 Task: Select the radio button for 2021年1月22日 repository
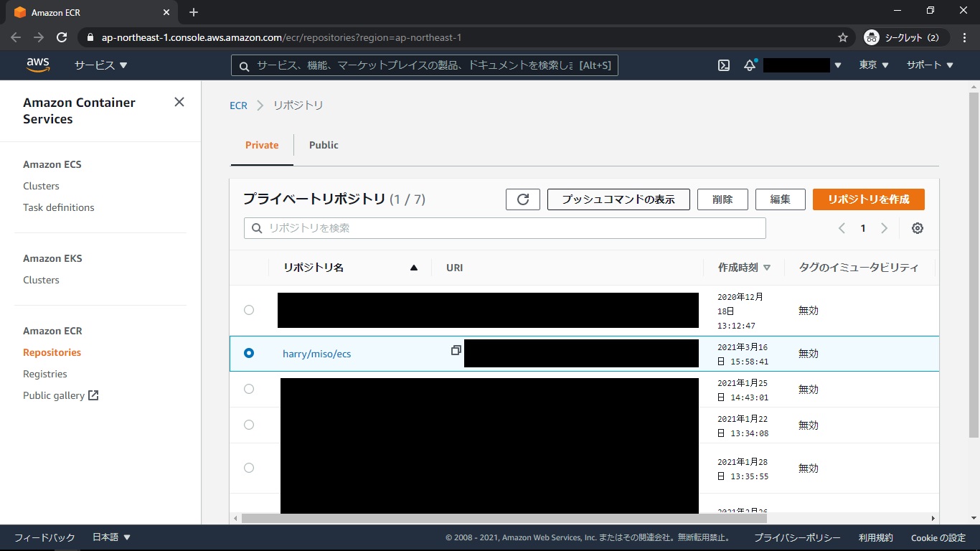tap(249, 425)
